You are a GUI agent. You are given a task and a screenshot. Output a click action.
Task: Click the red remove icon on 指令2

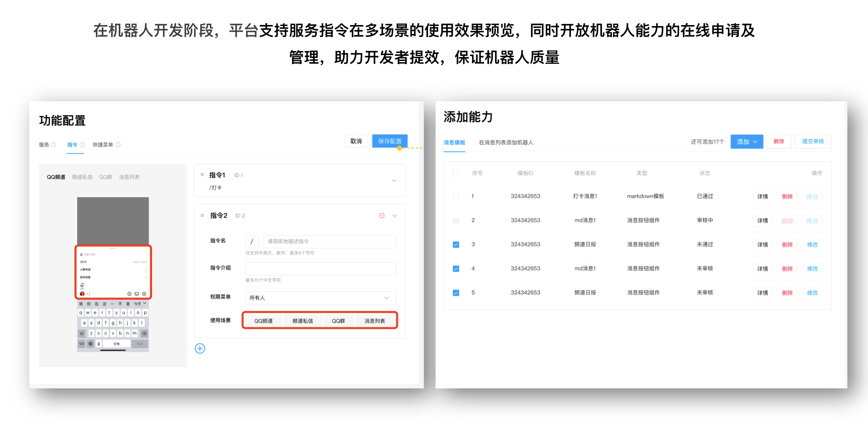382,215
